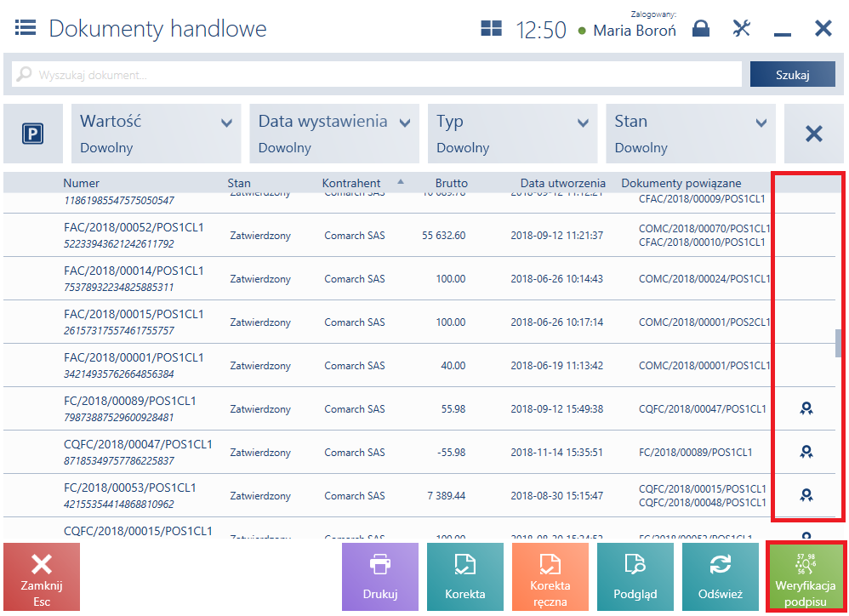Select document number FC/2018/00089/POS1CL1 in Numer column

pyautogui.click(x=130, y=401)
